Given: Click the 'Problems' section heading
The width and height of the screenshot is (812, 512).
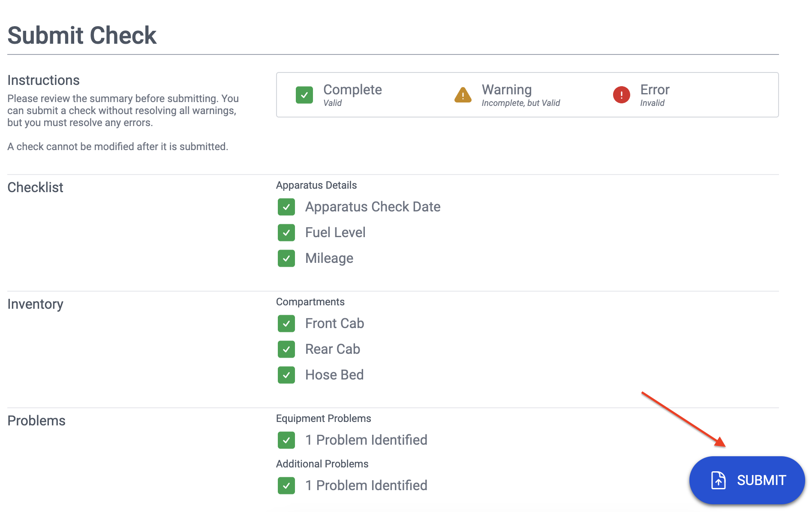Looking at the screenshot, I should [36, 421].
